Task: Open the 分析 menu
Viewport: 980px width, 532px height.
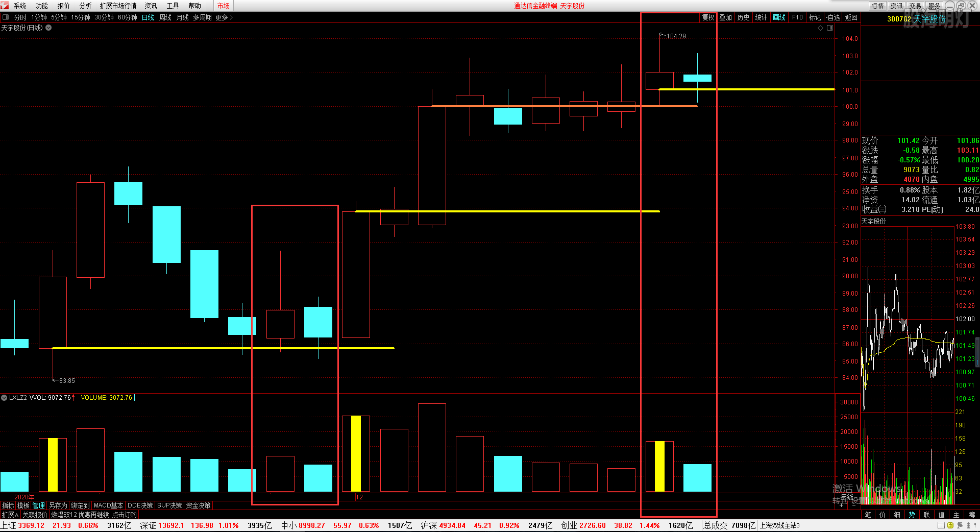Action: 86,6
